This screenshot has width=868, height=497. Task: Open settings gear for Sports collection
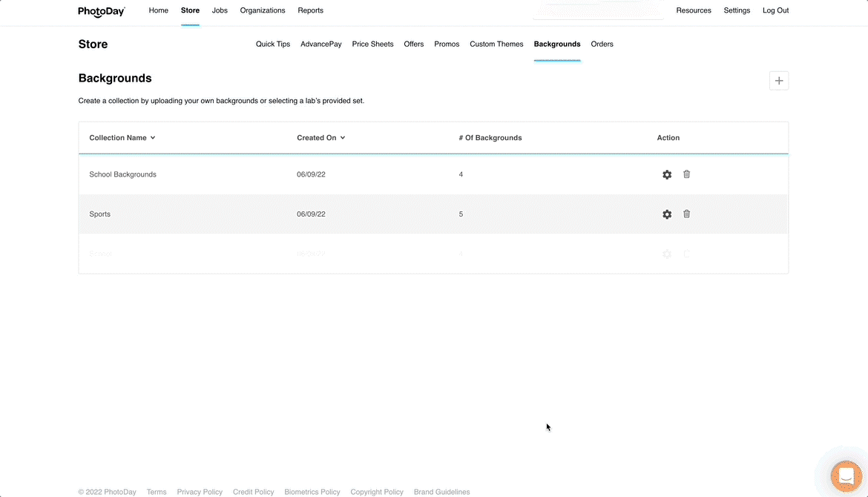pyautogui.click(x=667, y=214)
